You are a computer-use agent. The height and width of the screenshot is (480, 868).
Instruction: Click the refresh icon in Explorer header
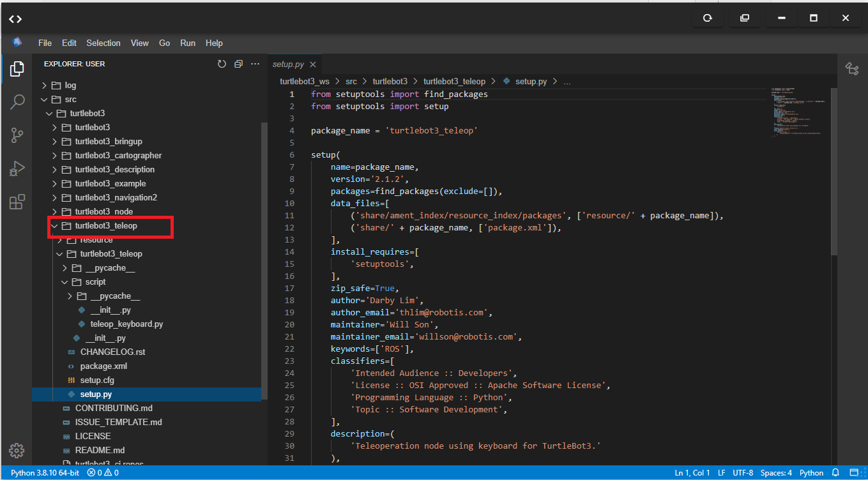coord(222,64)
